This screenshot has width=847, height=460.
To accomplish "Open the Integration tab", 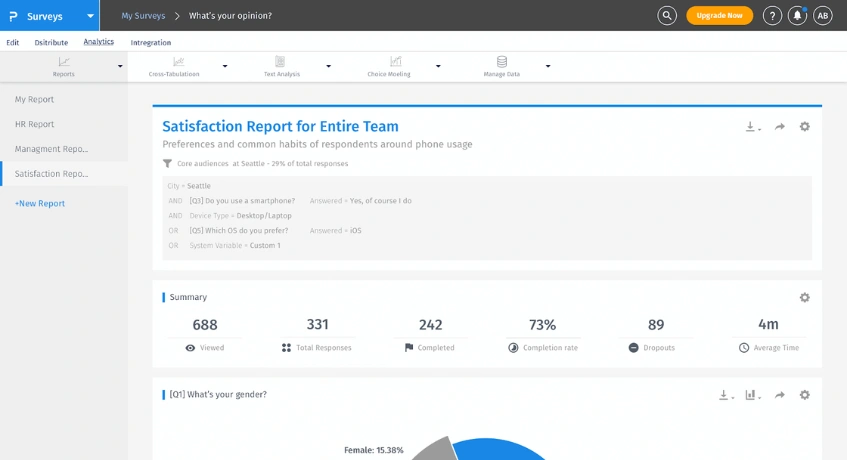I will (151, 42).
